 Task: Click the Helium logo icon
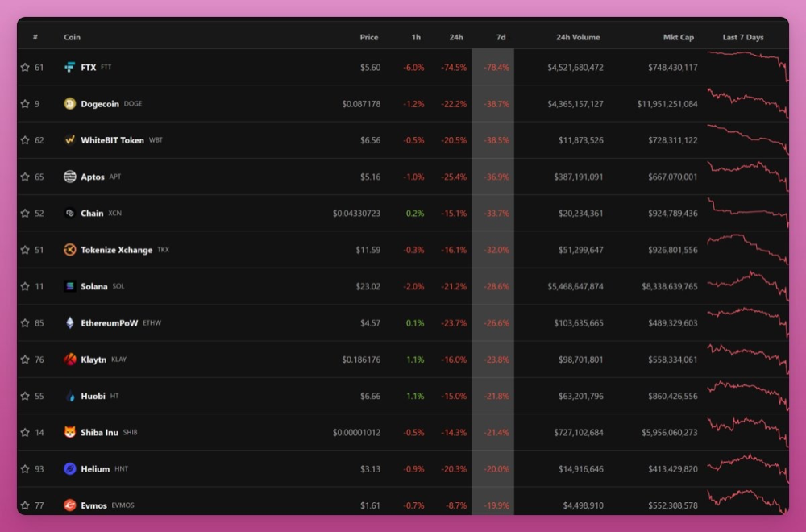pyautogui.click(x=70, y=469)
